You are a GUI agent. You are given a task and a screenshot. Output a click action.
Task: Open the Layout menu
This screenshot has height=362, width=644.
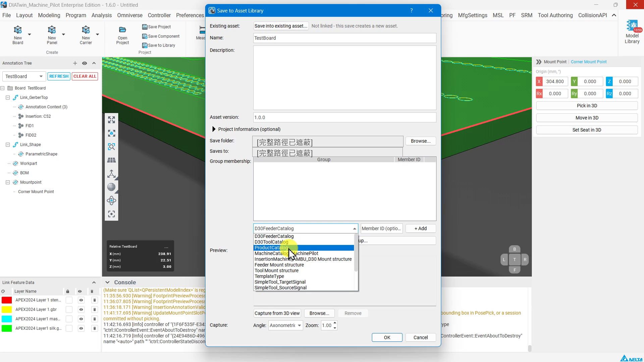24,15
